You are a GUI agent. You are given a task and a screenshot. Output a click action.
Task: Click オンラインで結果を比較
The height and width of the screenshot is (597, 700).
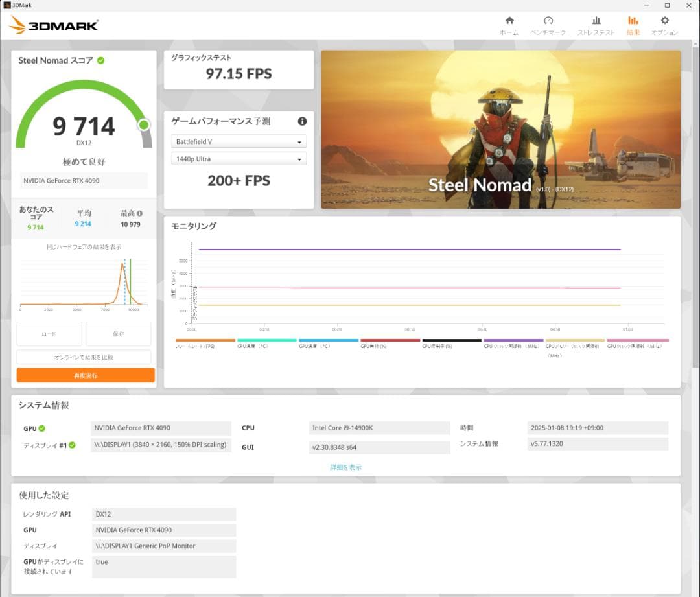point(85,357)
